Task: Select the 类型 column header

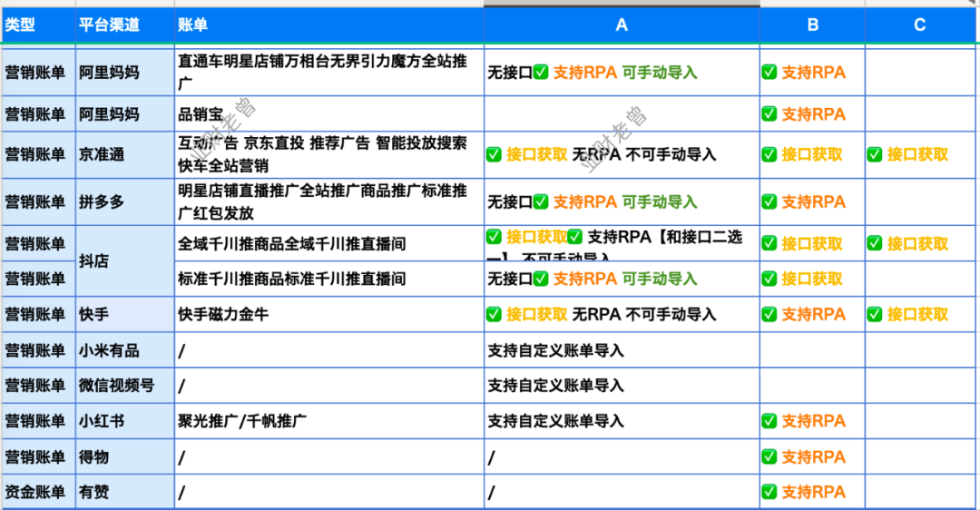Action: click(38, 25)
